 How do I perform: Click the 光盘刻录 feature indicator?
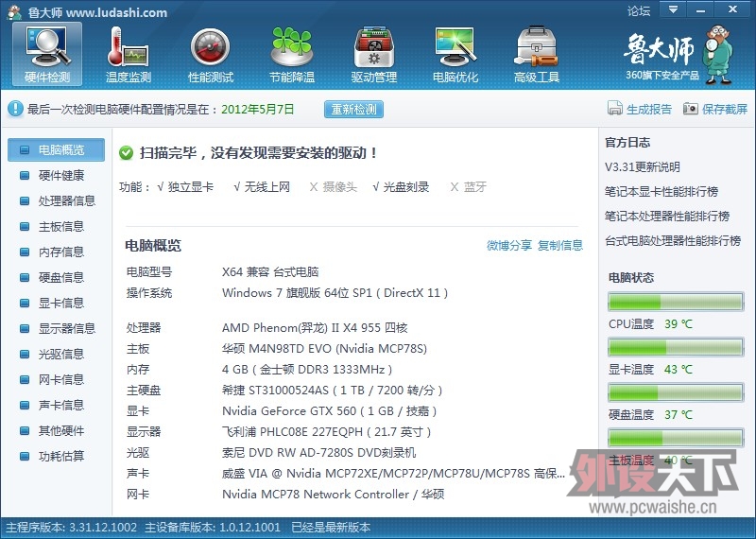(400, 186)
